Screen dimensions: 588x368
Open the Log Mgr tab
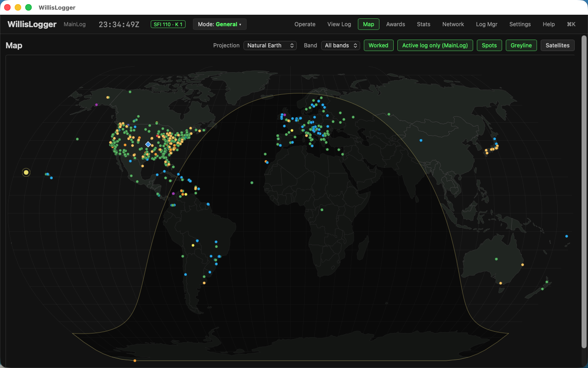pos(486,24)
